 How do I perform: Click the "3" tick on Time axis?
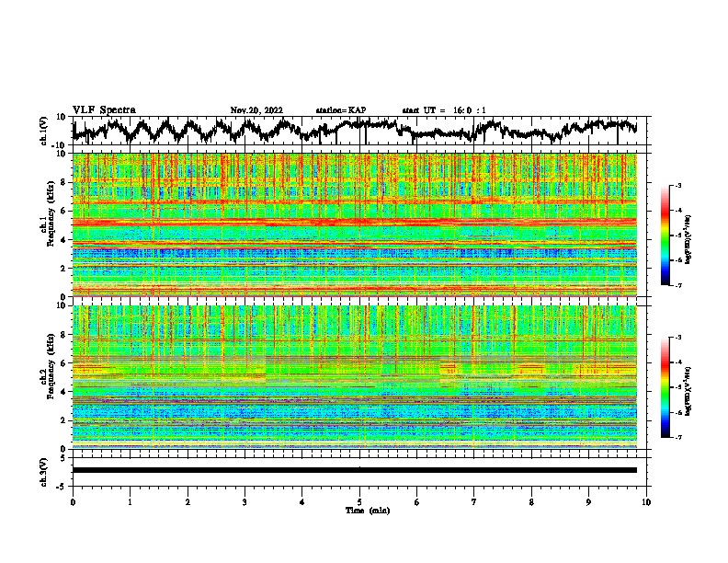(x=245, y=502)
